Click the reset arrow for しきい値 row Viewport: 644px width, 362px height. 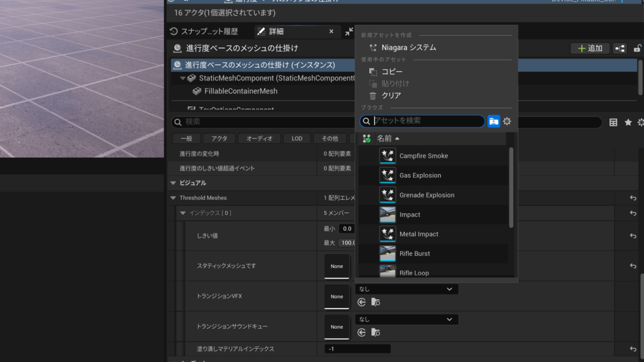tap(633, 236)
